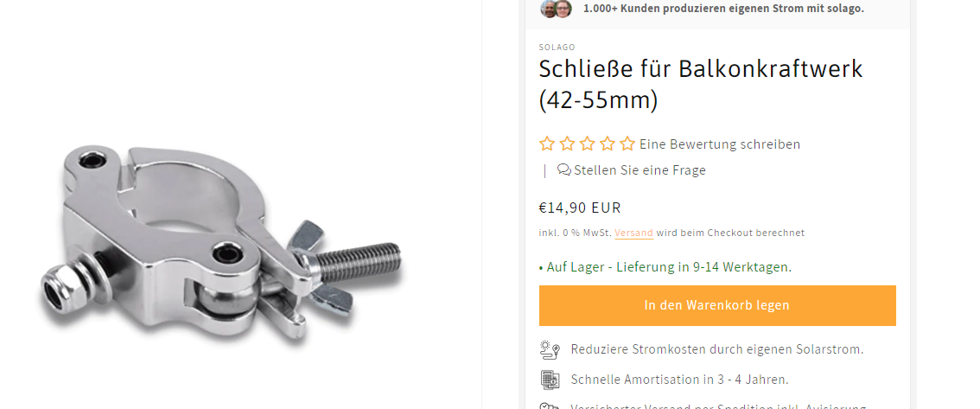Click the first rating star
This screenshot has width=980, height=409.
(547, 144)
